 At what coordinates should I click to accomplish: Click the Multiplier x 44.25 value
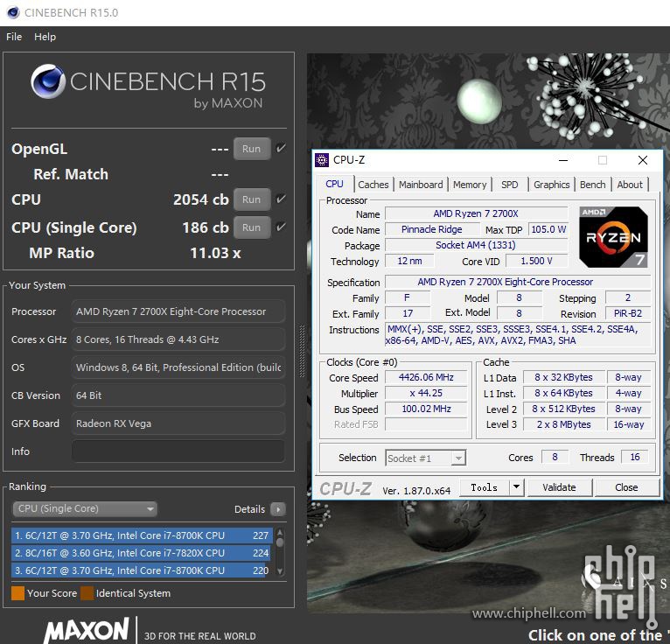426,393
